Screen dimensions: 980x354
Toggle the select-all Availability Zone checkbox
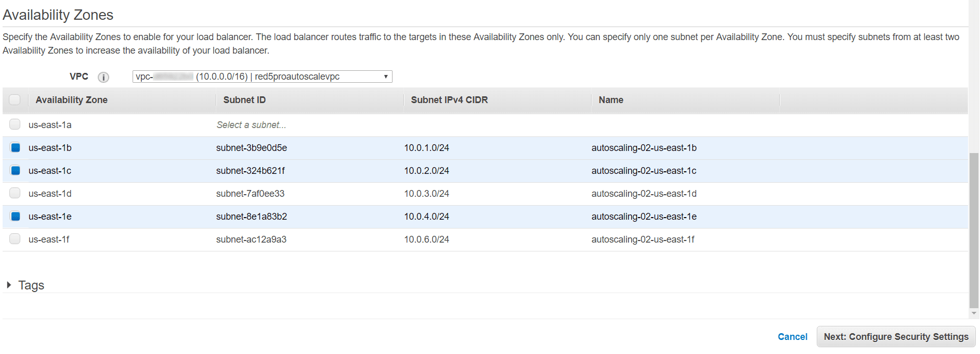15,99
